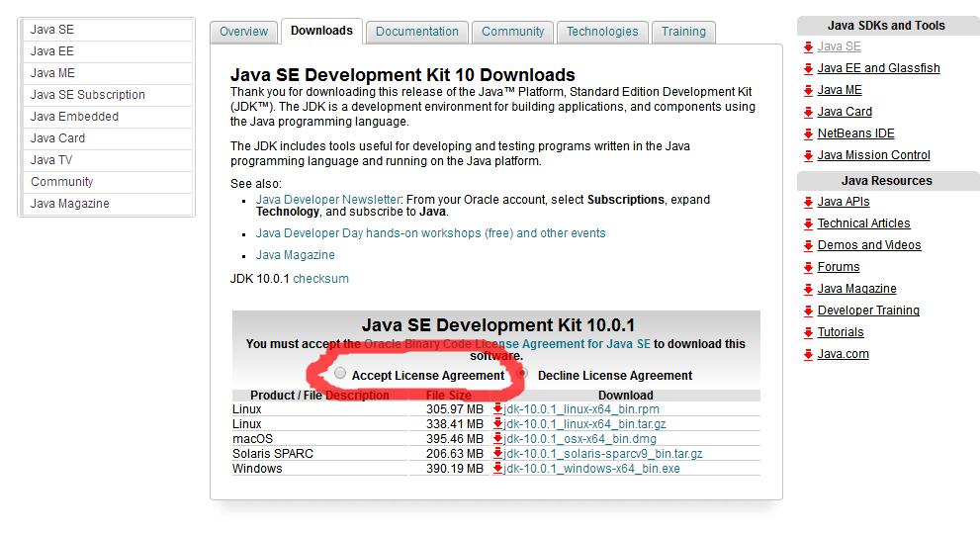Click arrow icon beside Technical Articles
The width and height of the screenshot is (980, 534).
pos(808,223)
